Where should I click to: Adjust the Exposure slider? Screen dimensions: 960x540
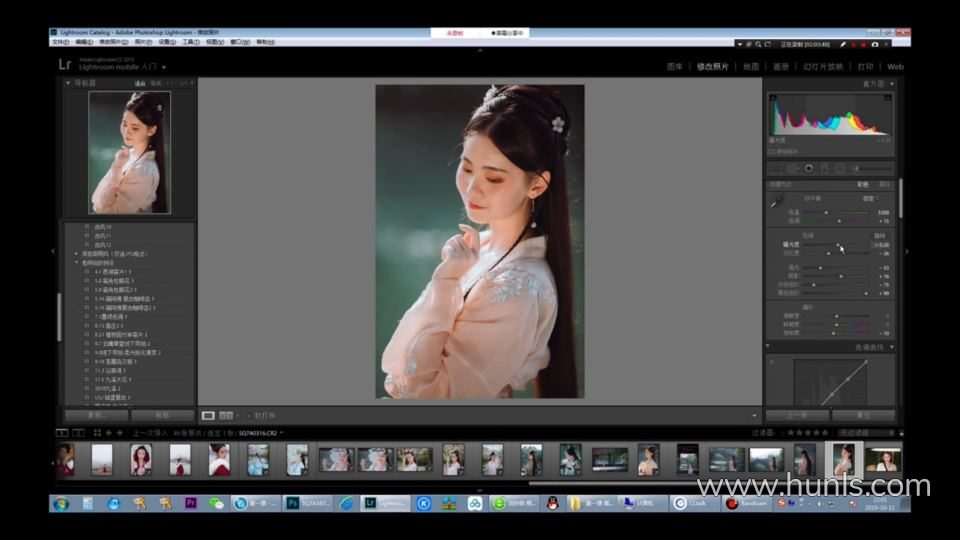pyautogui.click(x=838, y=244)
